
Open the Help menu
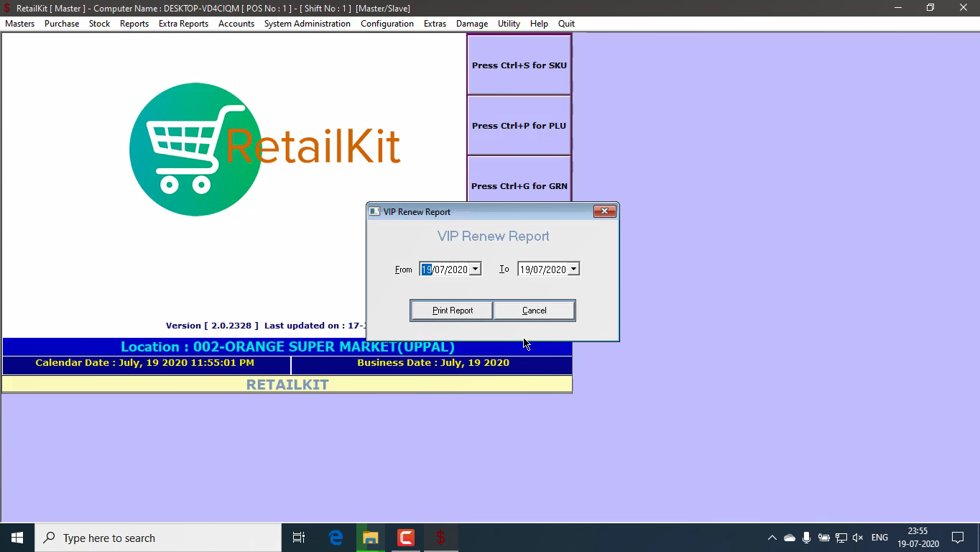coord(539,24)
